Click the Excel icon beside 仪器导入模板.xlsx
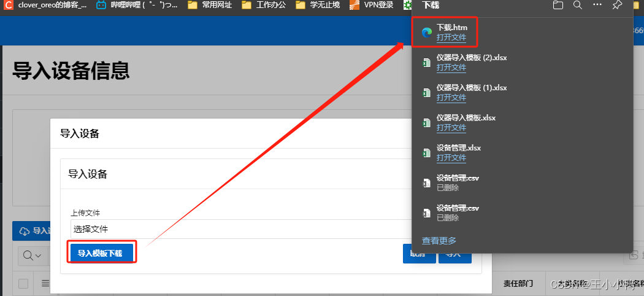 (427, 122)
